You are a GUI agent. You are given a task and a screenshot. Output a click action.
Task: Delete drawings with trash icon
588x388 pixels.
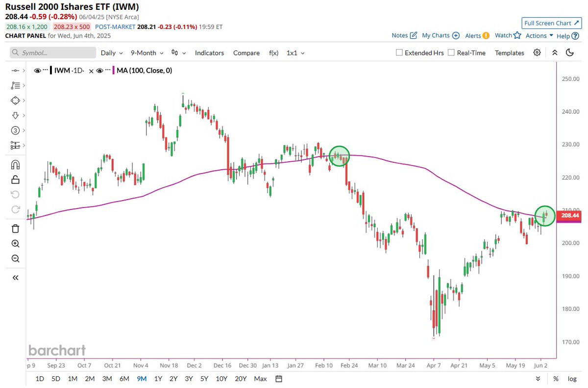coord(15,229)
